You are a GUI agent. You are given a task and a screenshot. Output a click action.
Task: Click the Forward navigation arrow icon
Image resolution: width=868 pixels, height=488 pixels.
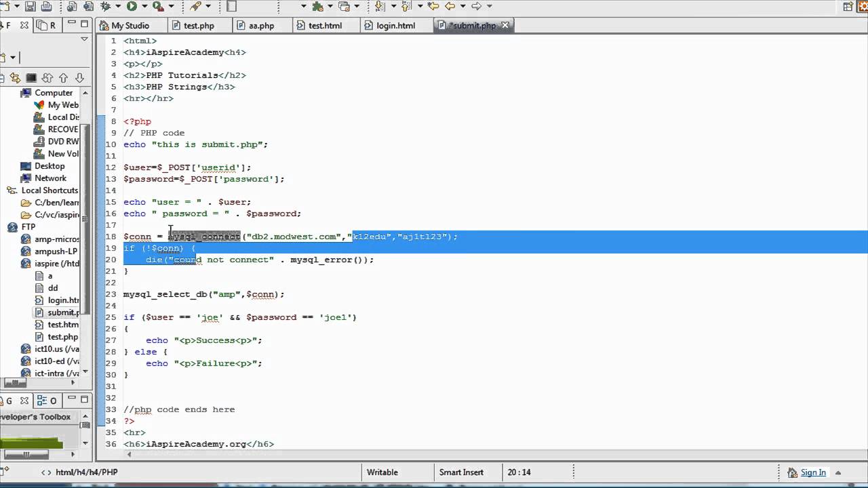pos(476,6)
